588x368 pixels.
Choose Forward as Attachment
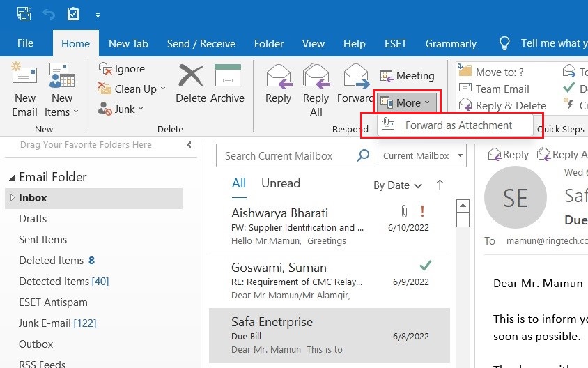click(x=455, y=125)
